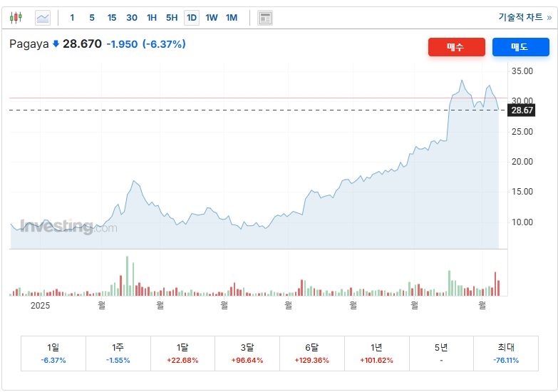This screenshot has height=392, width=558.
Task: Switch to the 1M monthly interval
Action: [232, 17]
